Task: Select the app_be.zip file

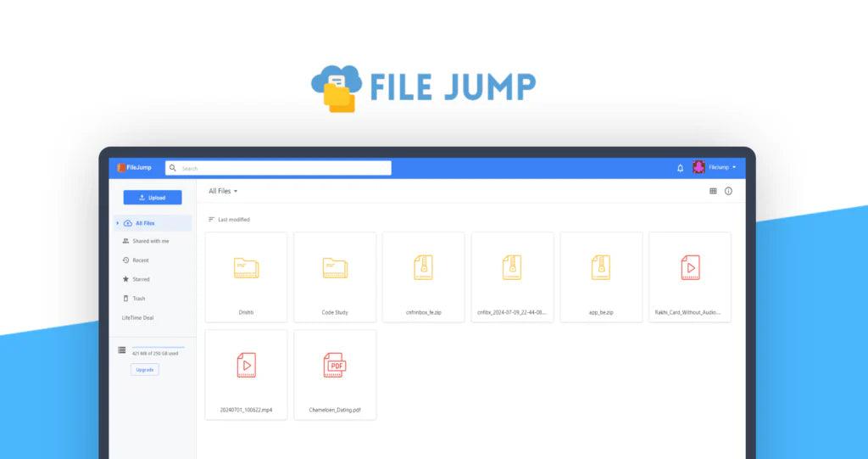Action: point(601,277)
